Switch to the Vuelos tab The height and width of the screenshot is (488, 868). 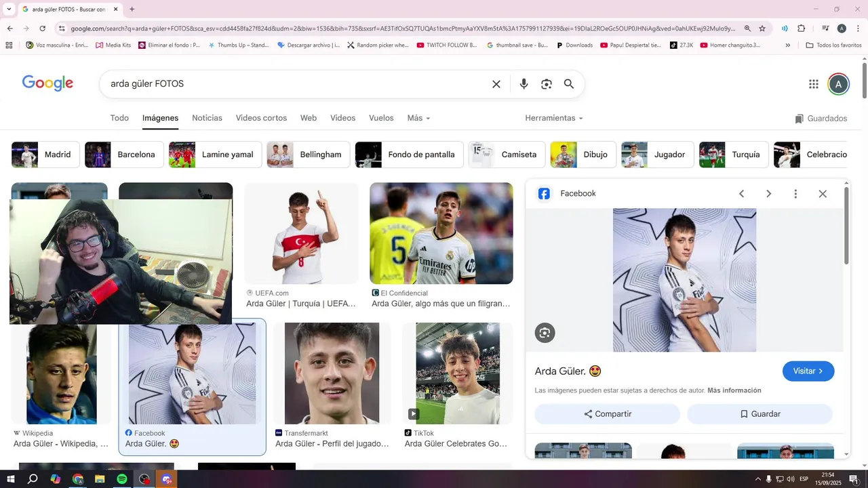pos(381,118)
